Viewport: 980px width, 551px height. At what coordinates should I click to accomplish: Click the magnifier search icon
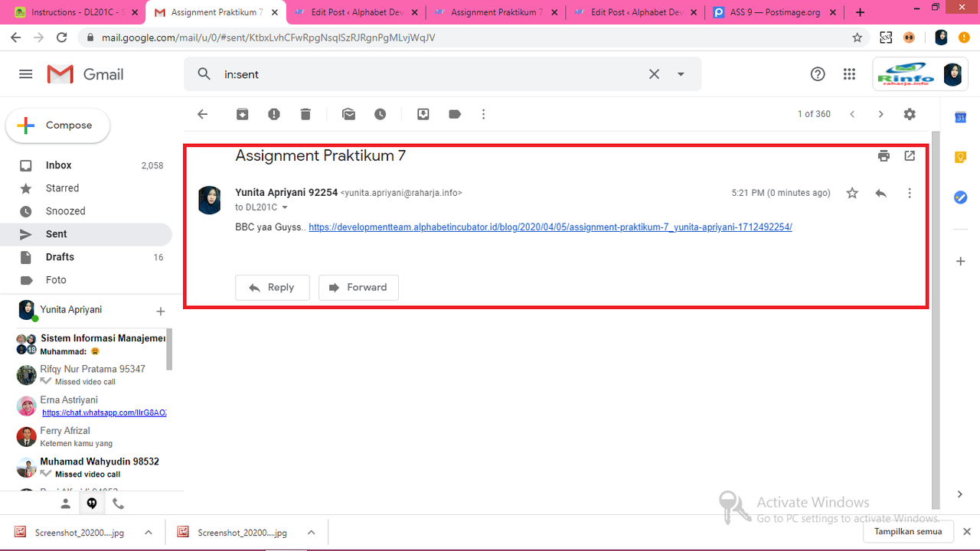(204, 74)
